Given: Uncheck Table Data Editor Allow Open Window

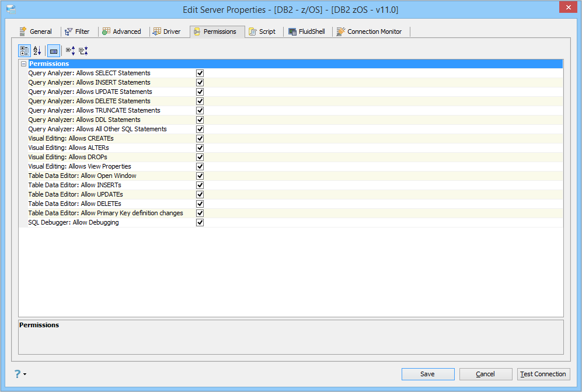Looking at the screenshot, I should [200, 176].
